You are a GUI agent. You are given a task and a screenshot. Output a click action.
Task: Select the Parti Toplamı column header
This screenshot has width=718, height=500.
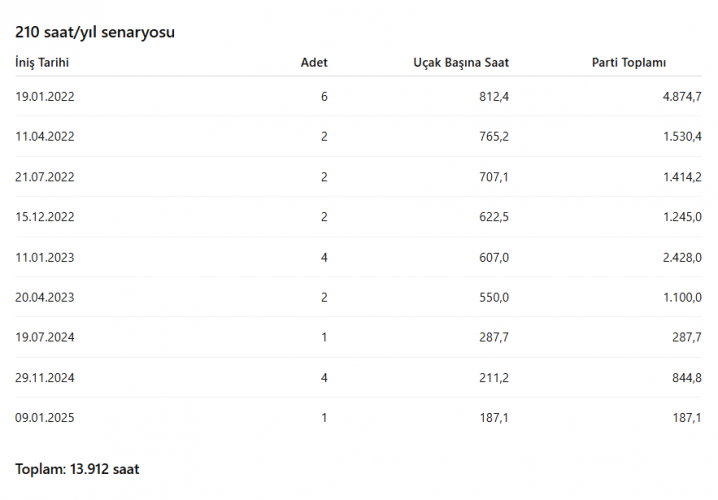click(x=629, y=62)
